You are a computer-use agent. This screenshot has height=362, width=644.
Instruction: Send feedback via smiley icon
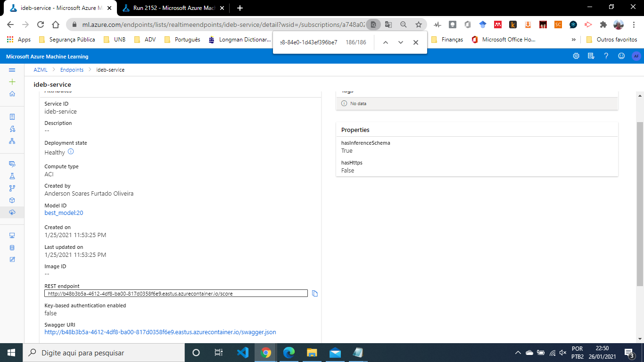click(x=621, y=56)
